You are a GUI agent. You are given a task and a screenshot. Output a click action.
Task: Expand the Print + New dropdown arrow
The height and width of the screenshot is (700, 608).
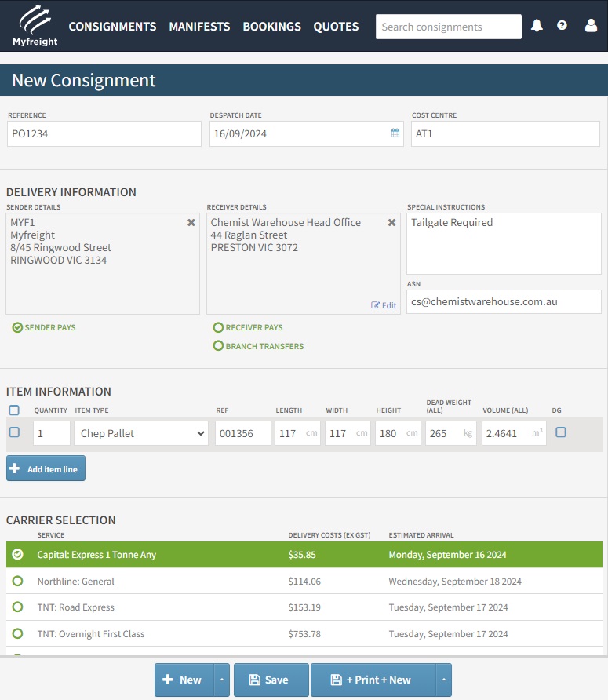pos(444,680)
